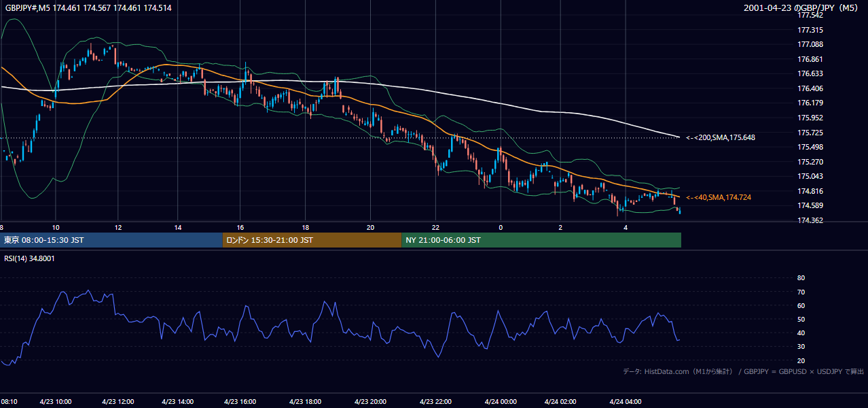Screen dimensions: 868x408
Task: Click the '<-<200,SMA,175.648' moving average label
Action: tap(721, 137)
